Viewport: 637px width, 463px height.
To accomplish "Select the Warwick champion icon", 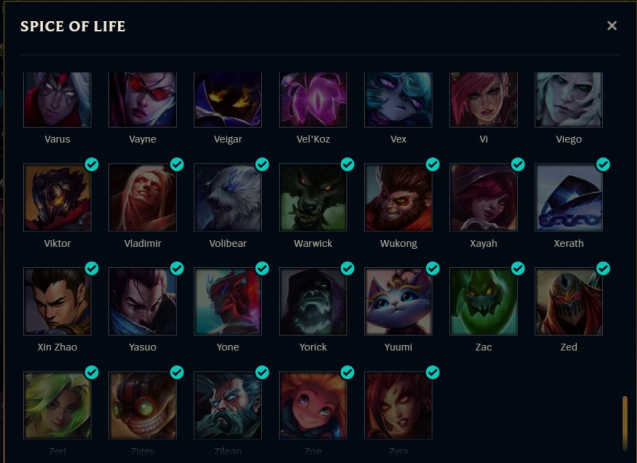I will click(x=313, y=197).
